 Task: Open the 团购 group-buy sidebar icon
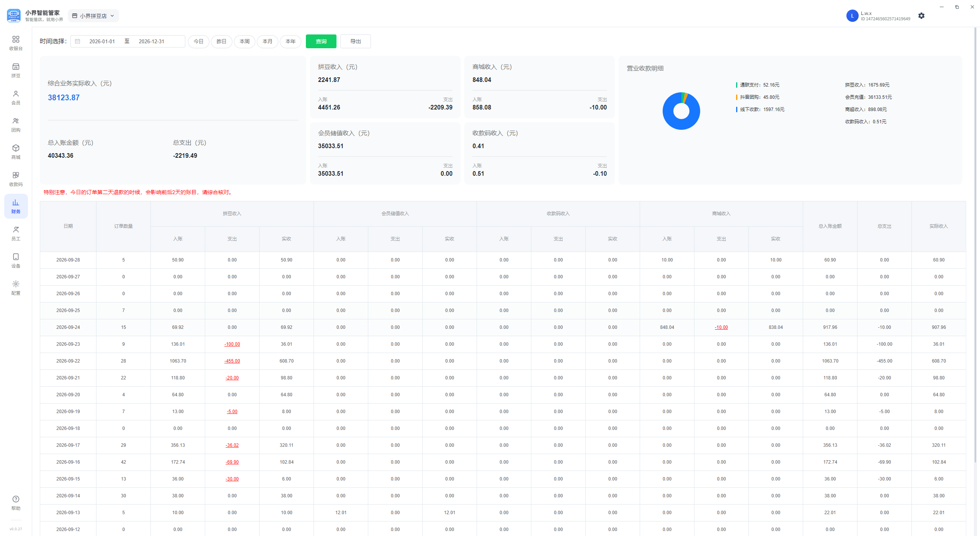16,125
